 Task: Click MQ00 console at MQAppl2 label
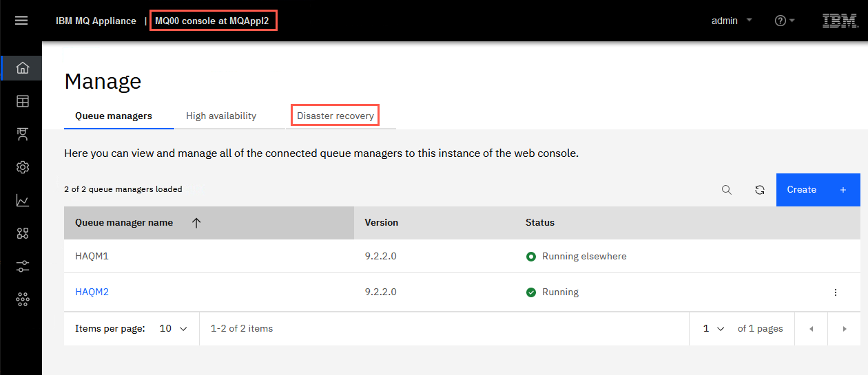pos(212,21)
